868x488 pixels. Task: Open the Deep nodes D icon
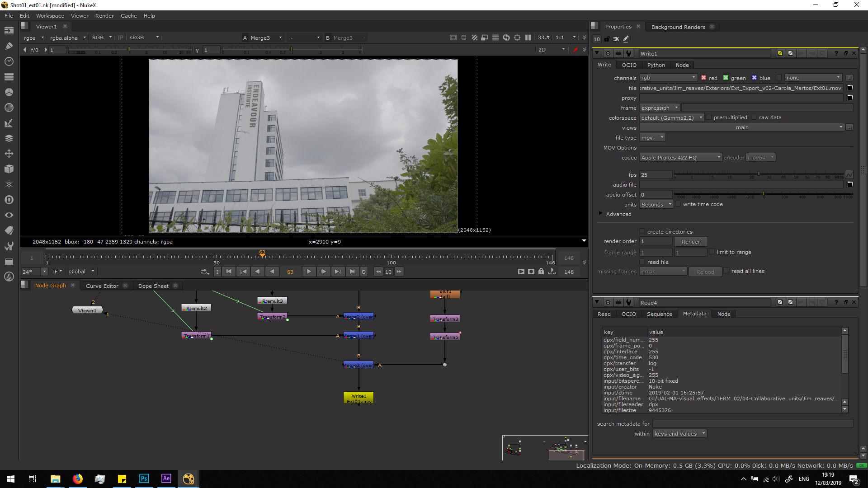(9, 200)
